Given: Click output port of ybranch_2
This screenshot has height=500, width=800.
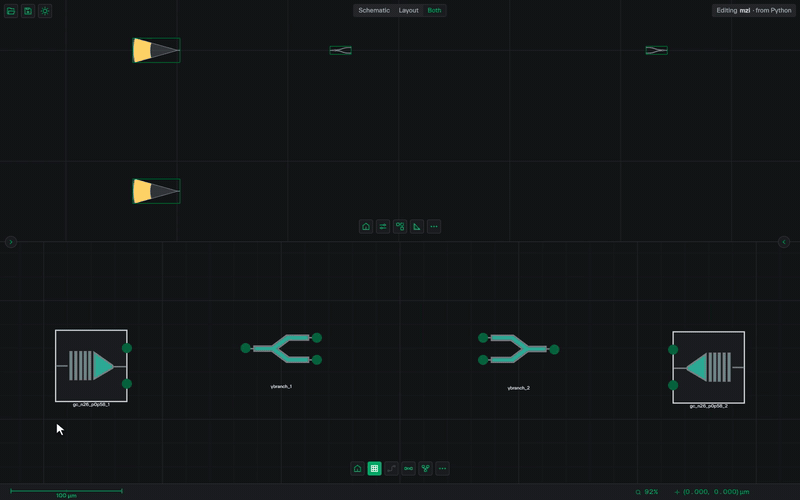Looking at the screenshot, I should [555, 349].
